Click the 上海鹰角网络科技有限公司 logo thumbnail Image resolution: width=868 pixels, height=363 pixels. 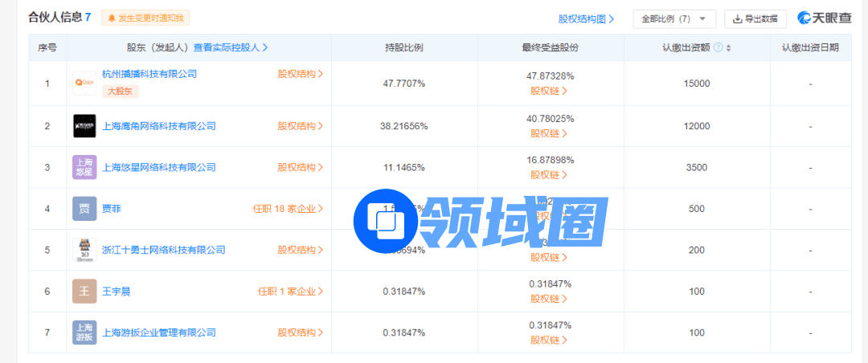(84, 125)
